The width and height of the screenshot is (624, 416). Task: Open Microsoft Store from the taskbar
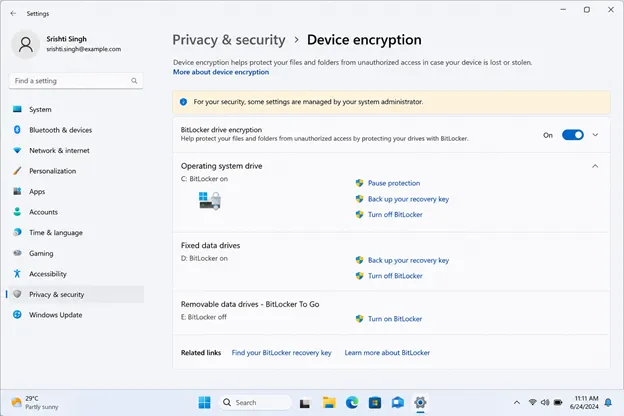374,402
